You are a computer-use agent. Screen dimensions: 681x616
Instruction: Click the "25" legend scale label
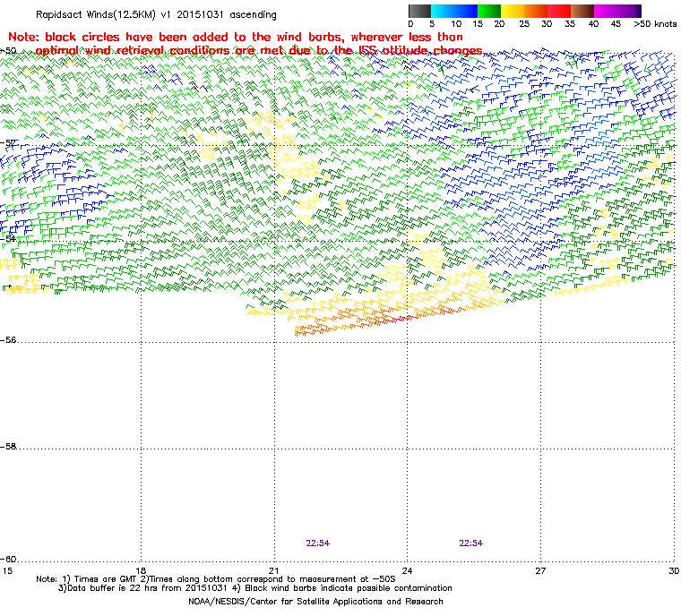524,24
